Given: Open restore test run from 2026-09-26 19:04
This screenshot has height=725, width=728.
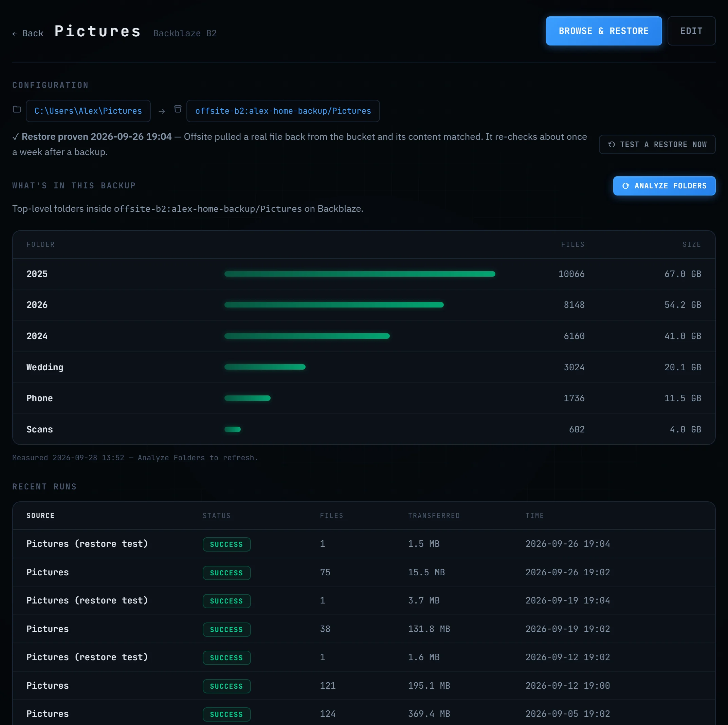Looking at the screenshot, I should [x=364, y=544].
